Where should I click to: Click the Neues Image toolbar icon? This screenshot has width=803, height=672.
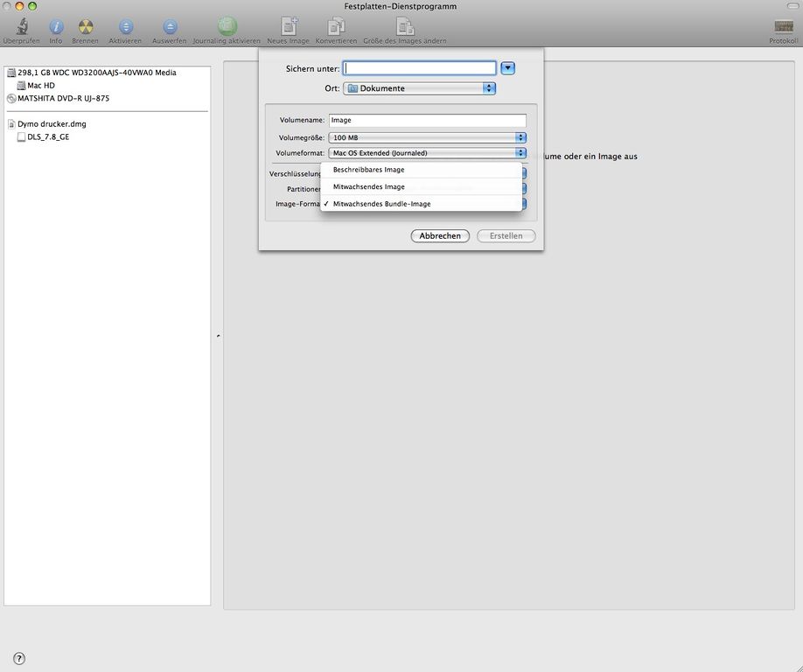289,26
